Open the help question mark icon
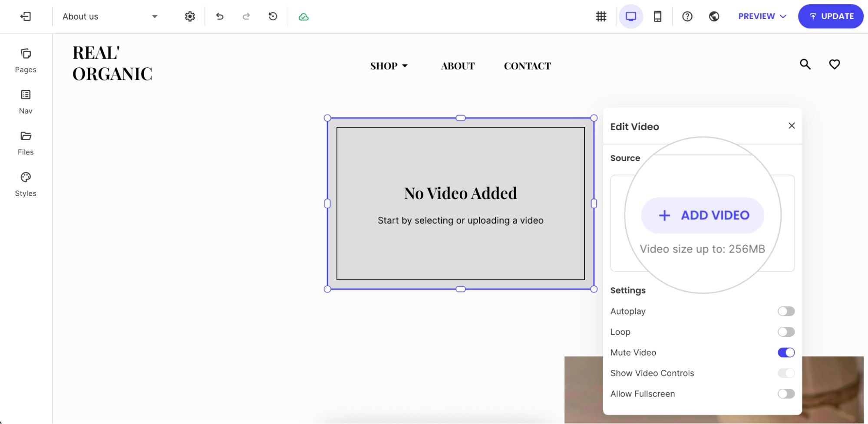 coord(687,16)
